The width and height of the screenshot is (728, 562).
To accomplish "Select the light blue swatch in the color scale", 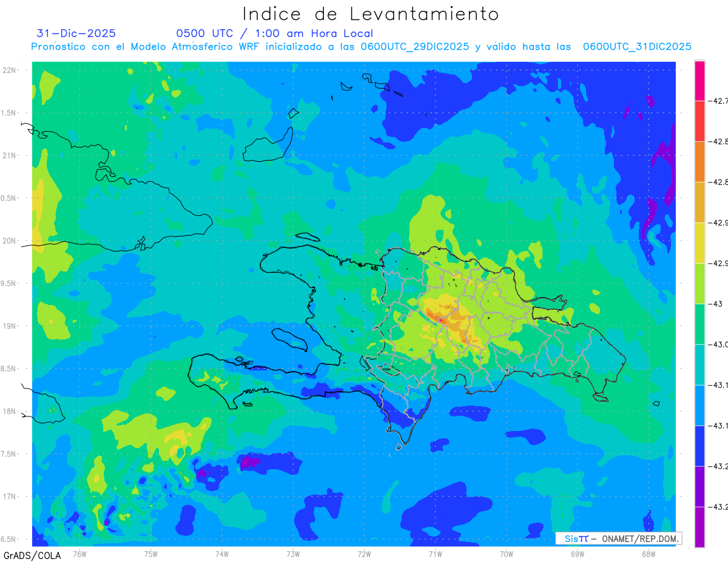I will point(699,405).
